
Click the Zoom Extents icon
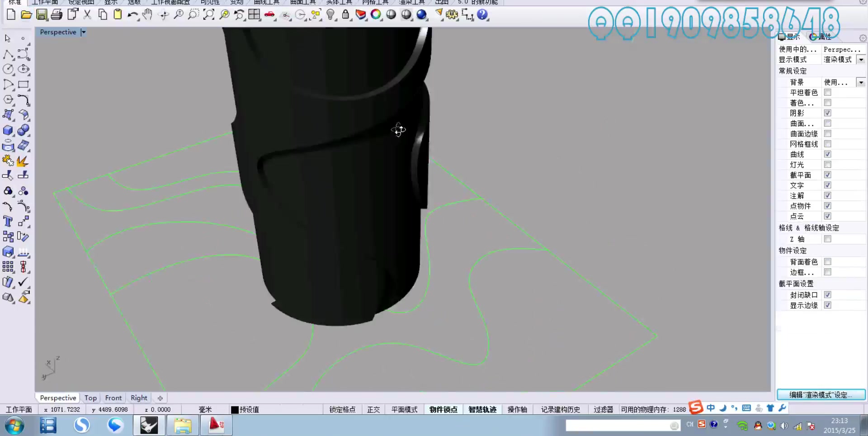pos(208,14)
